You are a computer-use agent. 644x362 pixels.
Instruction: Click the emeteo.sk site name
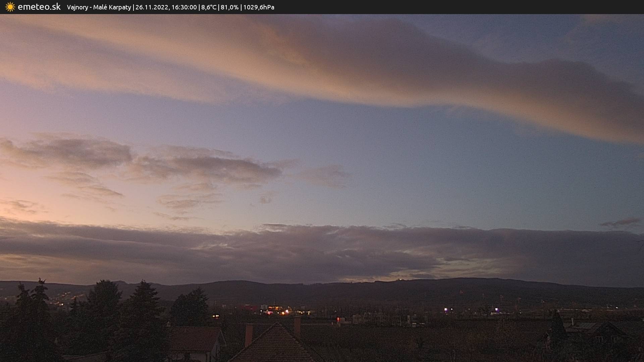point(39,7)
